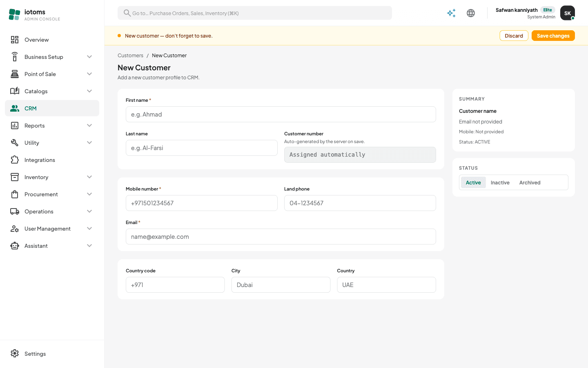Expand the Procurement chevron
Viewport: 588px width, 368px height.
tap(89, 194)
